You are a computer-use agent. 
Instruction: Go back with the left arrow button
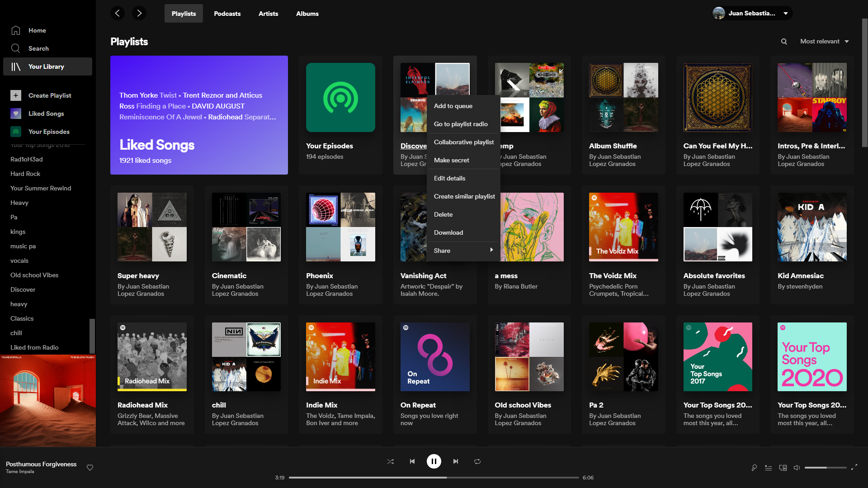[x=118, y=13]
